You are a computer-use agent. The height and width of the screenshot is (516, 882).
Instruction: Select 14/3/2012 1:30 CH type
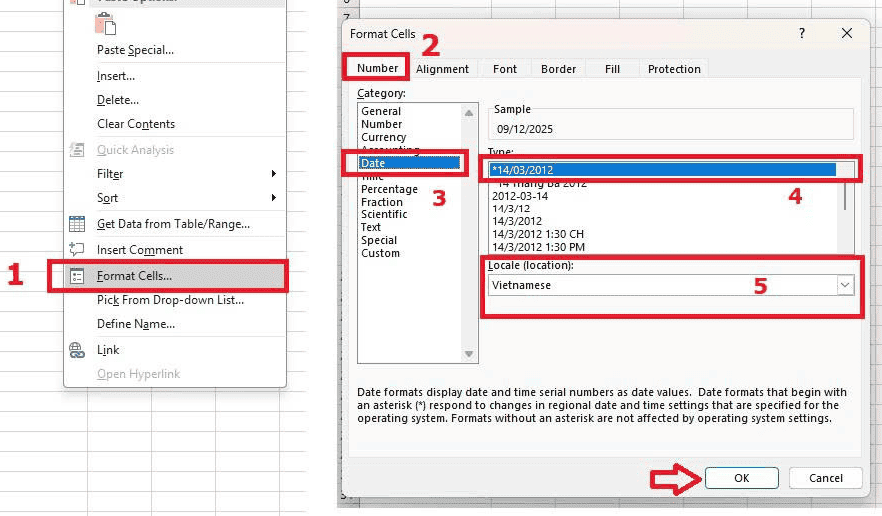538,234
